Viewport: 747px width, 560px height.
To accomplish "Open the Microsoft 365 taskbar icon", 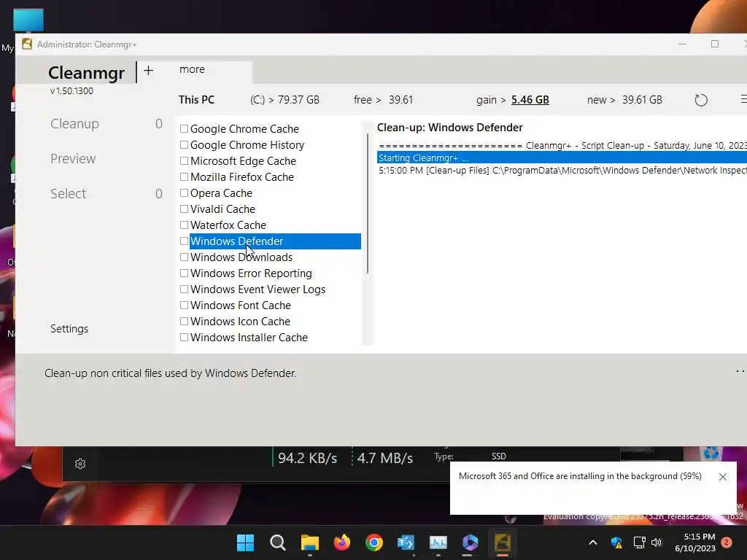I will 471,542.
